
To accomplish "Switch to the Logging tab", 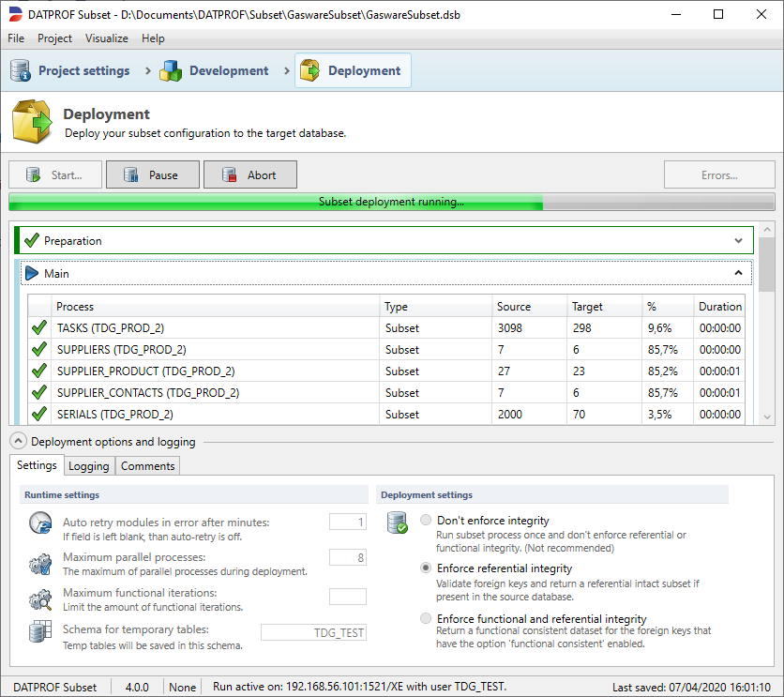I will (x=89, y=466).
